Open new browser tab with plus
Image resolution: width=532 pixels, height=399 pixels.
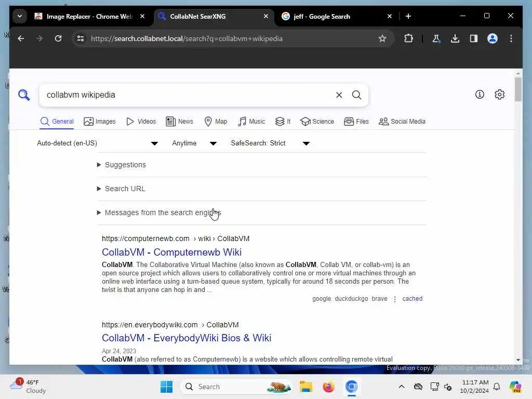coord(408,16)
